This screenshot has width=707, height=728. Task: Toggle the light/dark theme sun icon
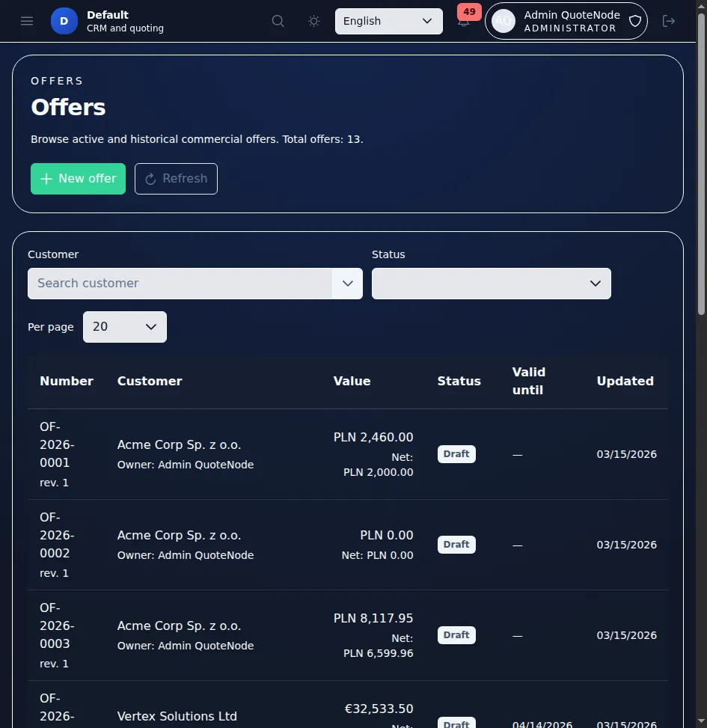click(314, 21)
